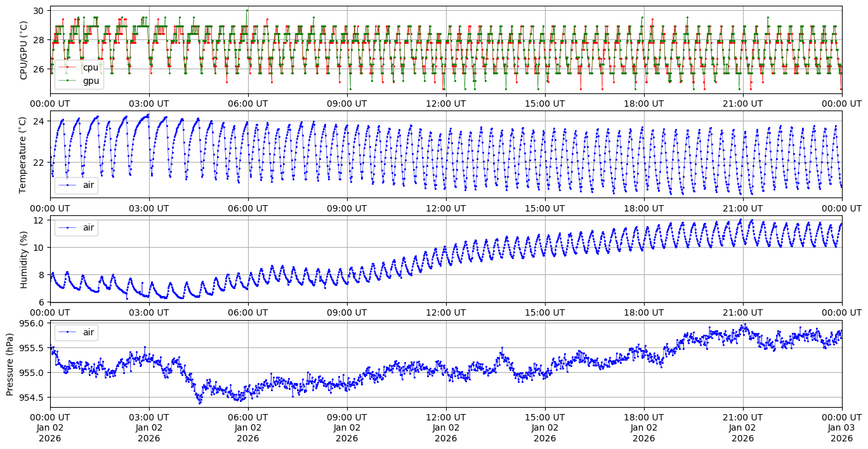Click the air legend in Pressure chart
Screen dimensions: 868x449
pos(89,332)
